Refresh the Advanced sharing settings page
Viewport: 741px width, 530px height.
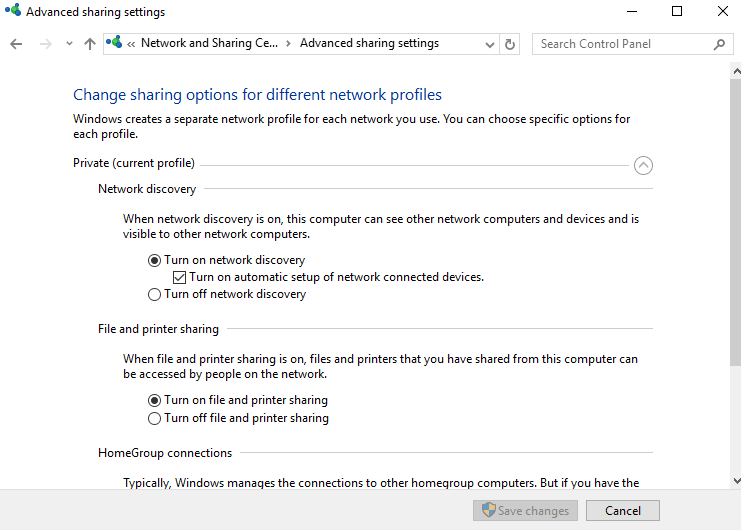coord(510,44)
